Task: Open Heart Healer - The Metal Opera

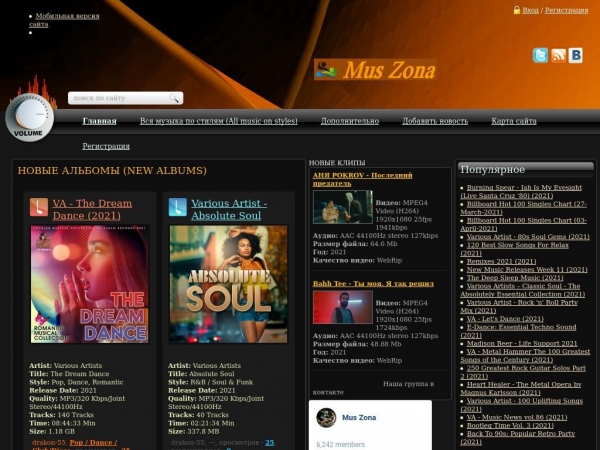Action: click(521, 388)
